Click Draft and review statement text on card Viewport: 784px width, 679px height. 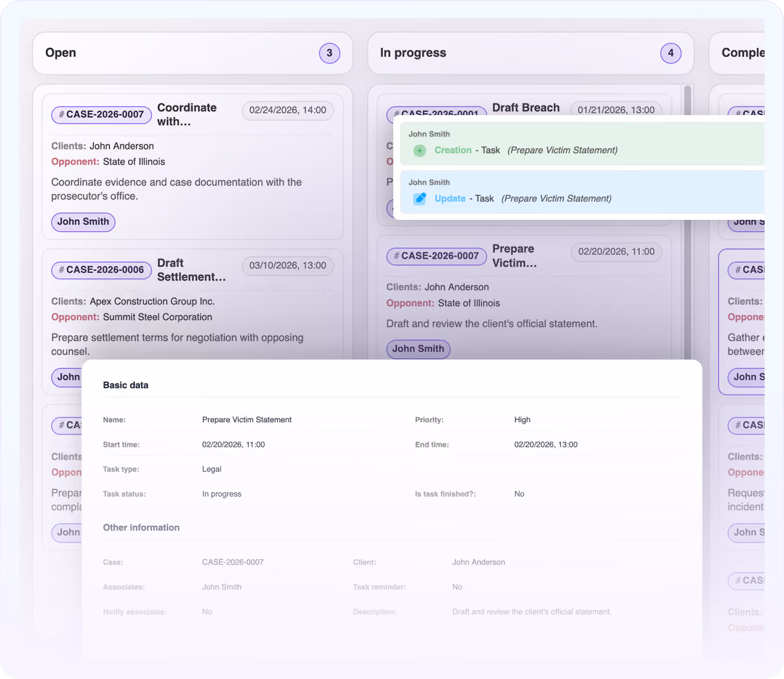click(x=492, y=324)
